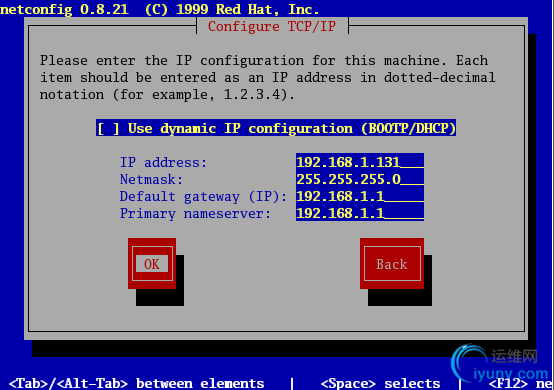Confirm settings with the OK button
This screenshot has width=554, height=390.
(152, 264)
